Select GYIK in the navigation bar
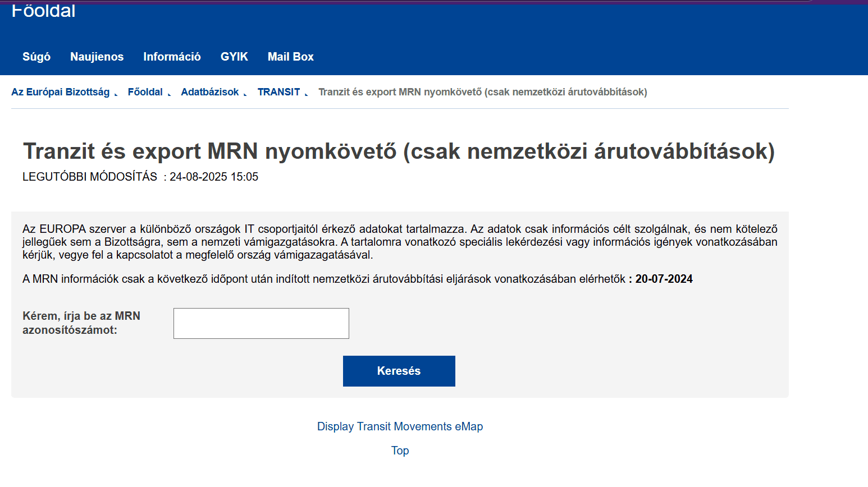Image resolution: width=868 pixels, height=487 pixels. 234,57
